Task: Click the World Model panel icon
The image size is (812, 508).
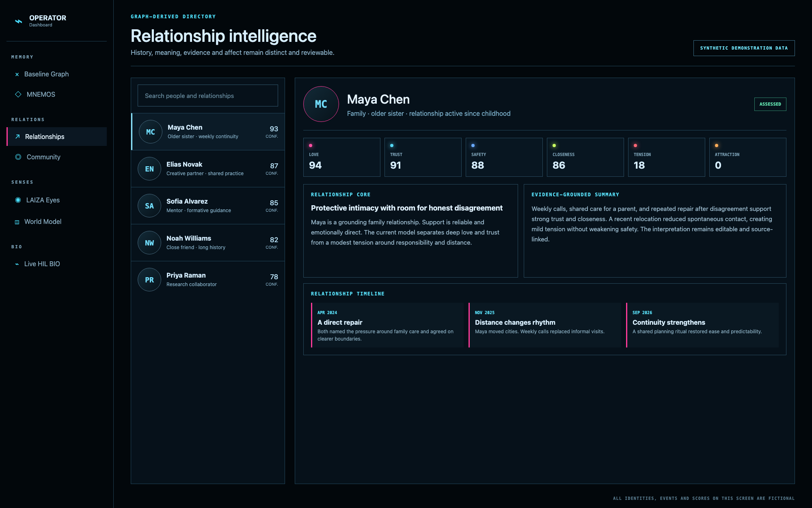Action: point(17,222)
